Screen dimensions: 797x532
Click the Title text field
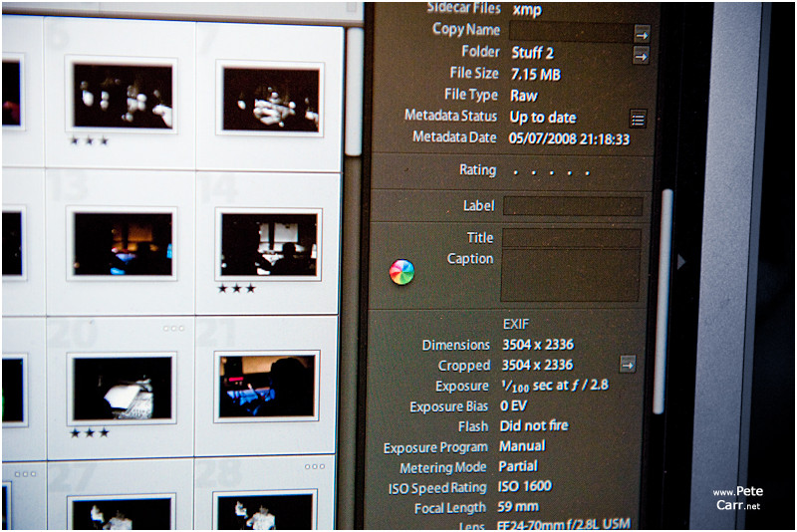coord(571,238)
